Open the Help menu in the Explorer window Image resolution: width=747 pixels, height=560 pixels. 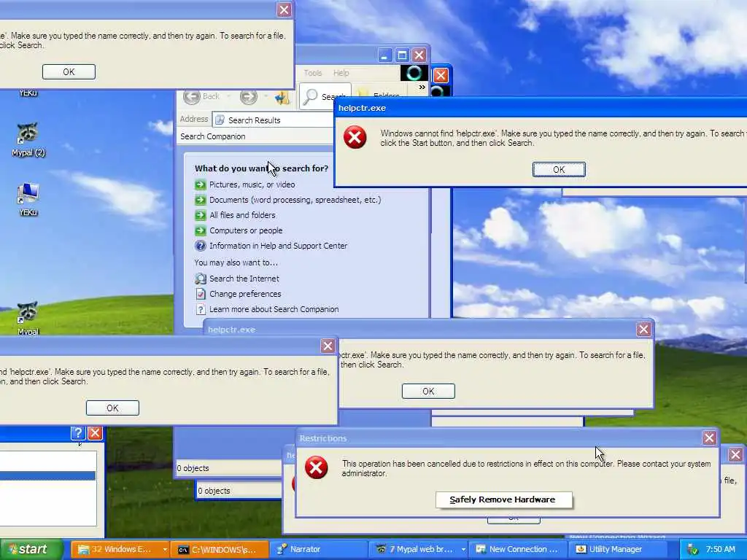pos(341,73)
